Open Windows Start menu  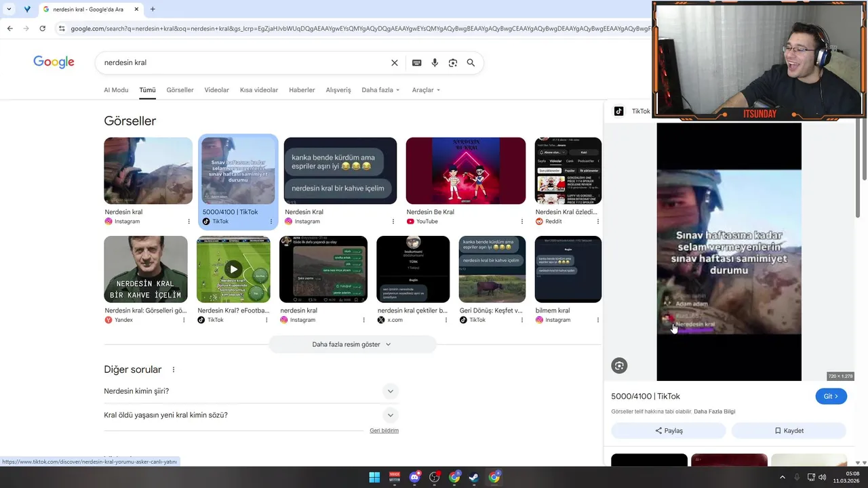[374, 477]
